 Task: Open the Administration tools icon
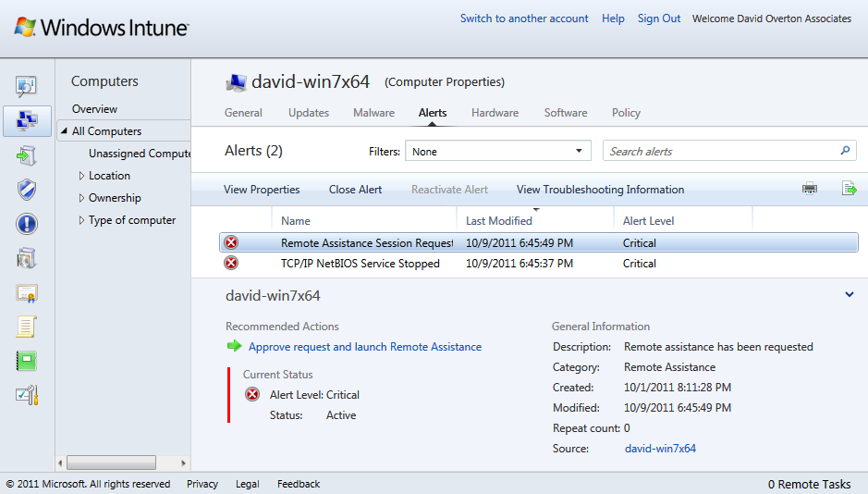pyautogui.click(x=27, y=395)
